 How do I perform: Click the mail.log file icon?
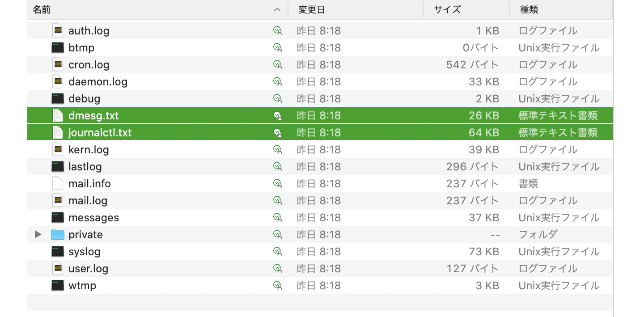click(57, 201)
